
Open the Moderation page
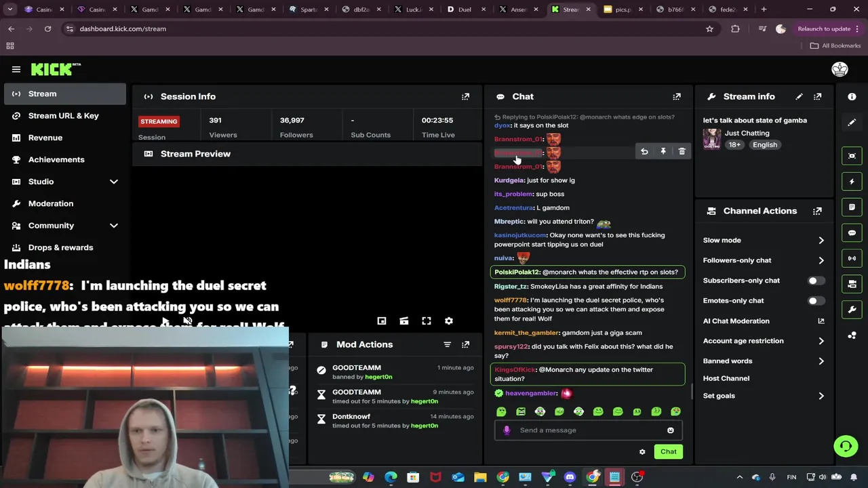click(65, 203)
